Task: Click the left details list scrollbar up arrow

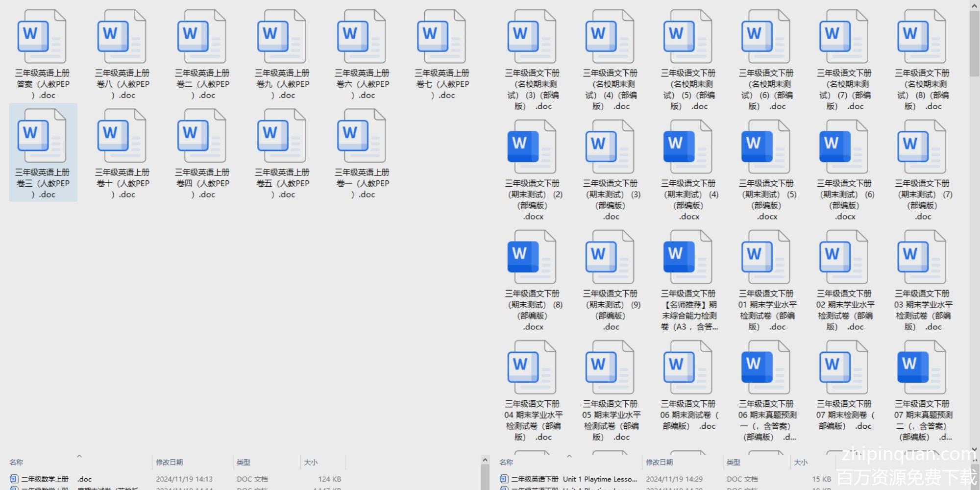Action: click(x=485, y=460)
